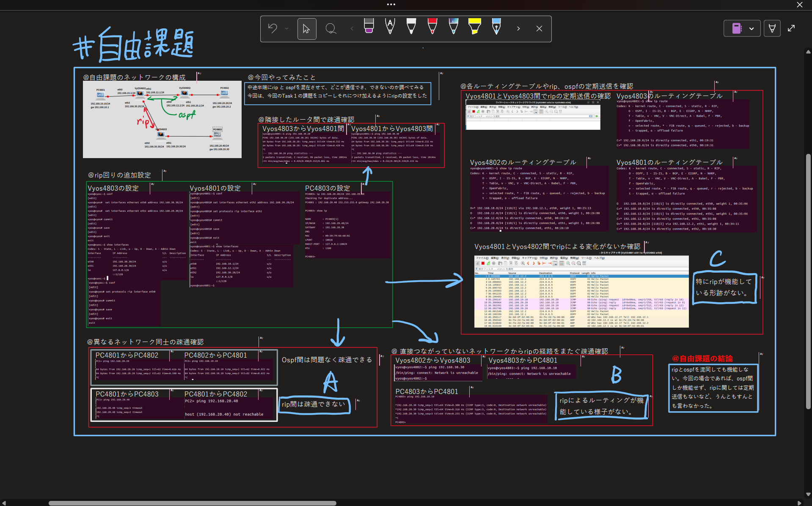Click heading '@rip回りの追加設定'
Screen dimensions: 812x506
119,175
